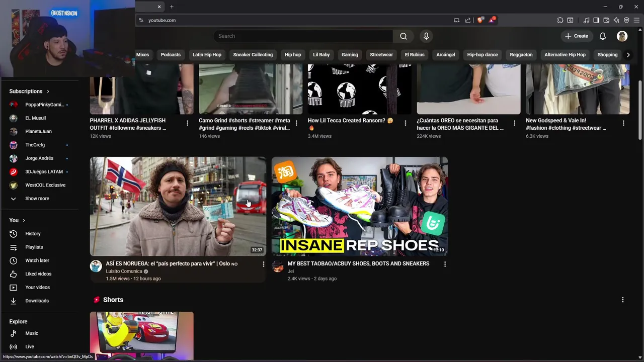Expand the Subscriptions section chevron
Viewport: 644px width, 362px height.
[x=48, y=92]
